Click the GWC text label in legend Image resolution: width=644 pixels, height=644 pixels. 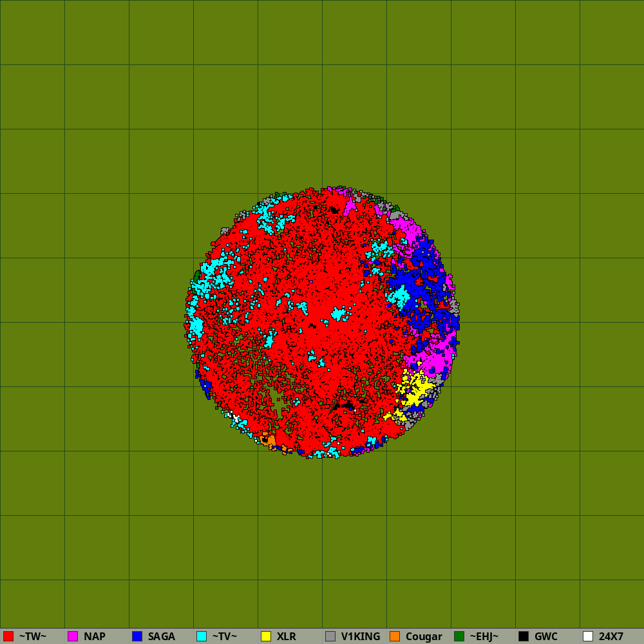point(545,636)
